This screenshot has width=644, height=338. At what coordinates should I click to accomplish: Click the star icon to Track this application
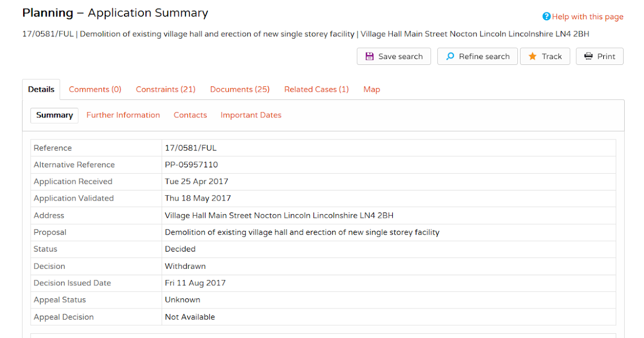[531, 56]
